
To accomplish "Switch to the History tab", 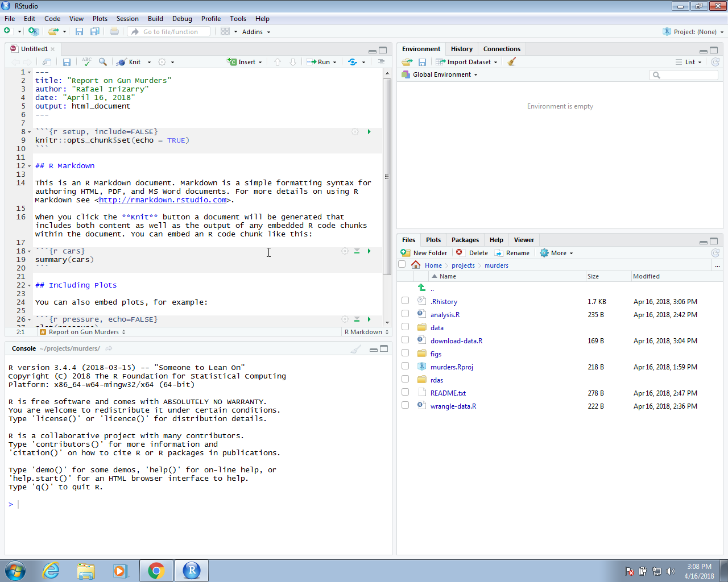I will [x=462, y=49].
